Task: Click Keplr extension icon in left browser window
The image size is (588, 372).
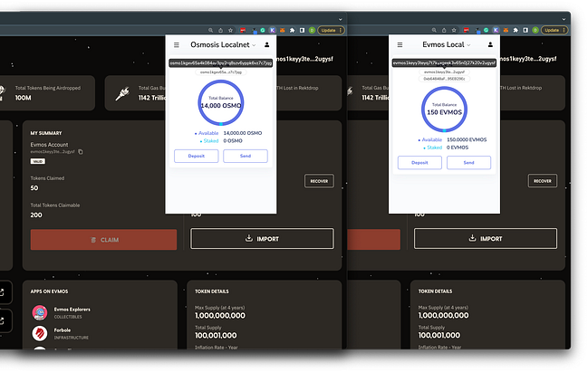Action: click(x=272, y=31)
